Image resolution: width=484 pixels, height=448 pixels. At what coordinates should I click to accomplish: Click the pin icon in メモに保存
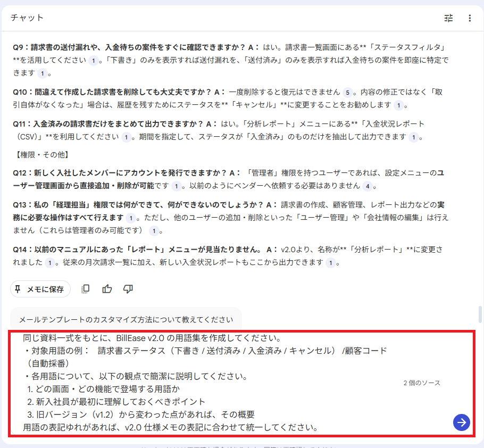point(18,289)
